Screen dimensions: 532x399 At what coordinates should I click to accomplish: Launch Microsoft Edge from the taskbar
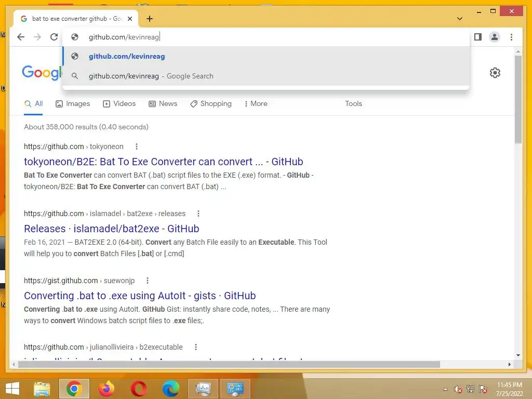(171, 389)
